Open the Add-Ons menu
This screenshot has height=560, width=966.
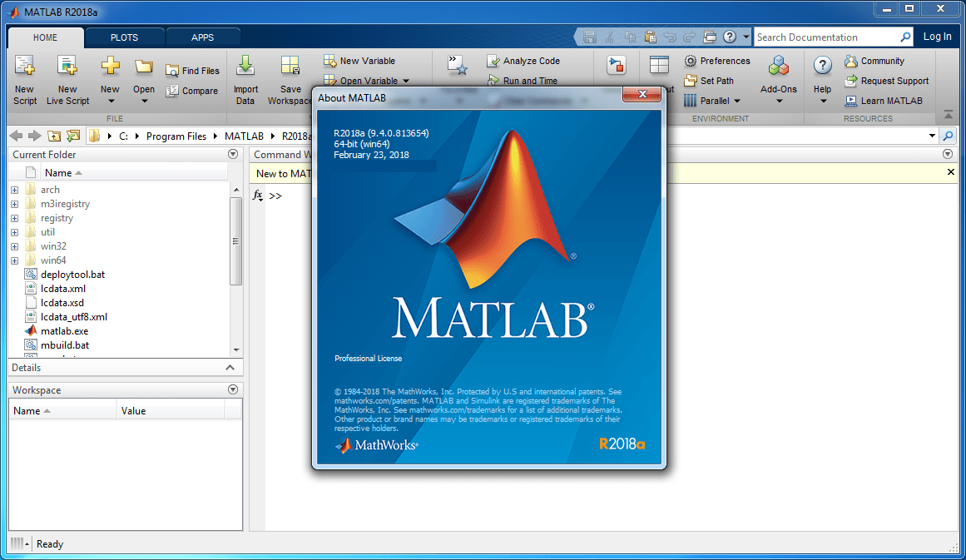tap(779, 80)
